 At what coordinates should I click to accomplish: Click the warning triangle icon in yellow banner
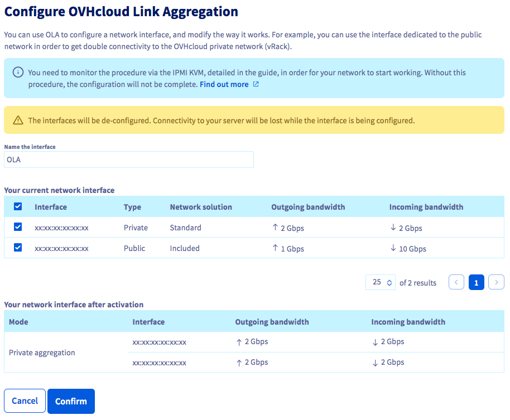point(18,120)
